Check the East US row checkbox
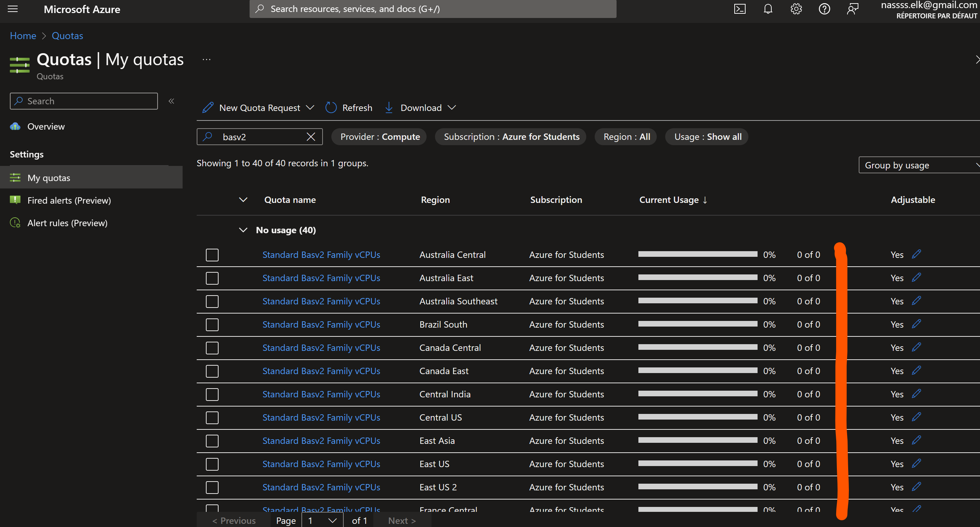 tap(212, 464)
